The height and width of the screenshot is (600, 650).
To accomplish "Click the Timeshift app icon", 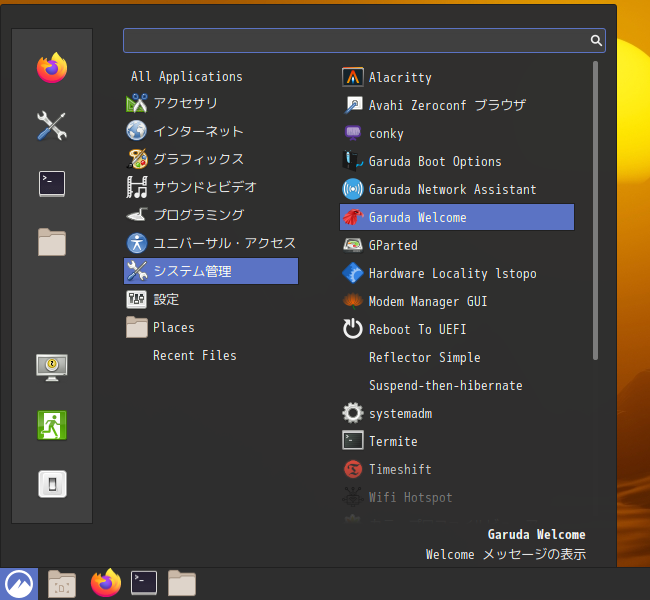I will point(353,469).
